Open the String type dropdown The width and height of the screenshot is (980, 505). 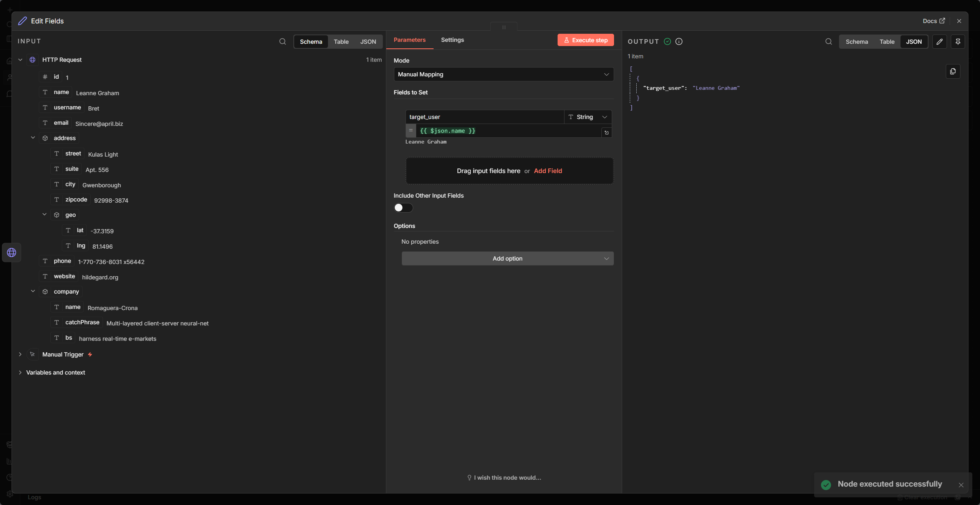pos(588,117)
